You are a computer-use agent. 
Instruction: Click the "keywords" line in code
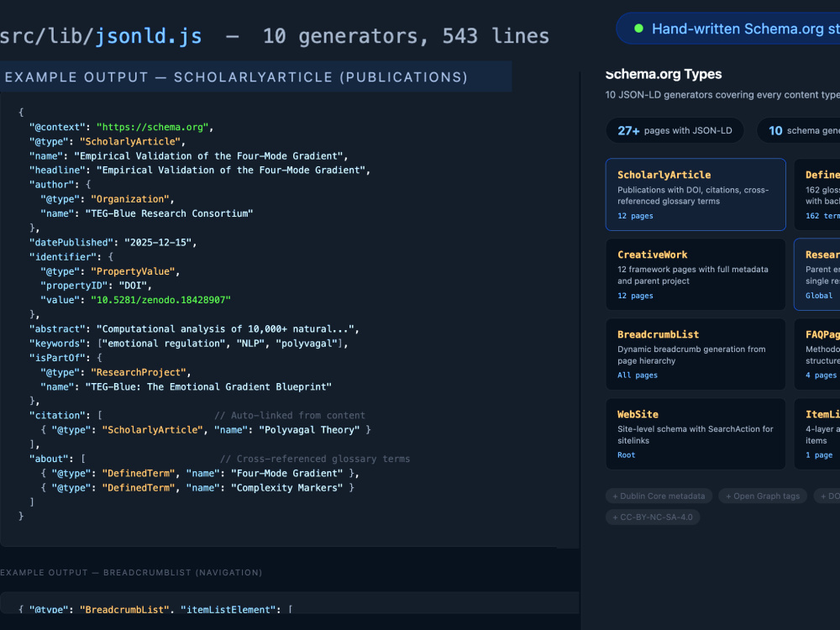pos(188,344)
